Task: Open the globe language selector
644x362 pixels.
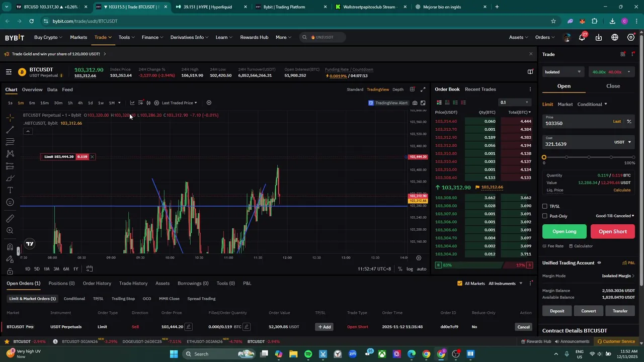Action: [x=615, y=37]
